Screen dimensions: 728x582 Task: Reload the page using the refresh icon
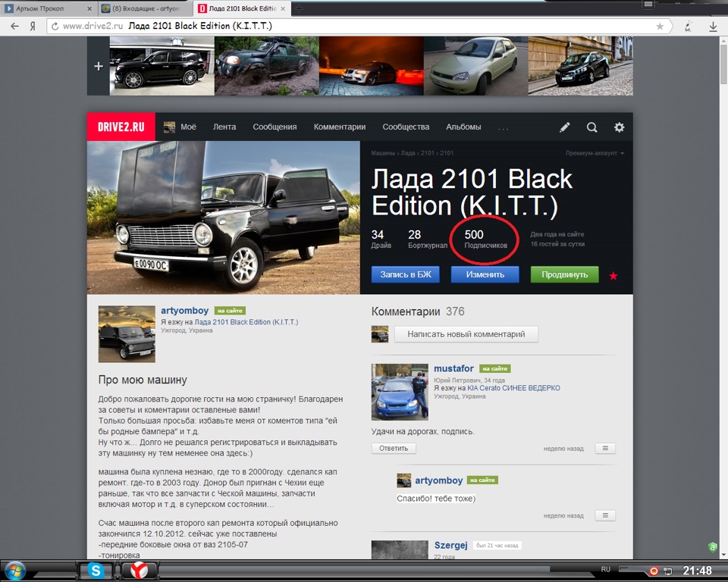(54, 25)
